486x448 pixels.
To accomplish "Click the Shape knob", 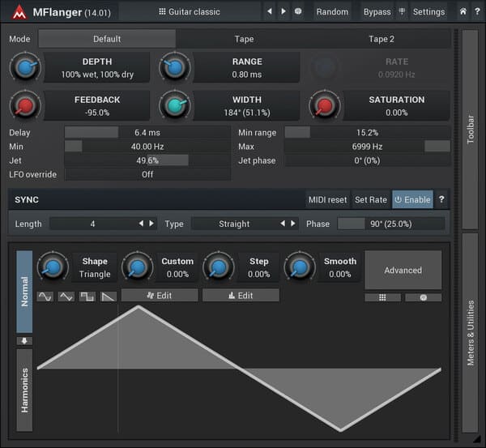I will pos(53,267).
